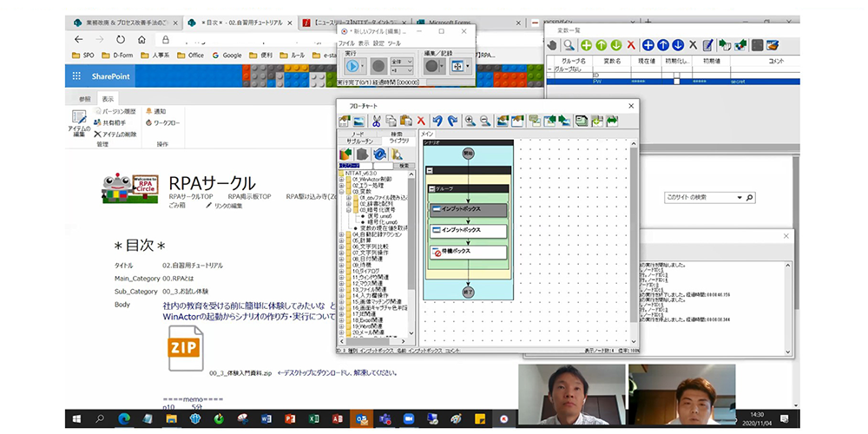Open the ファイル menu in WinActor

[x=346, y=43]
